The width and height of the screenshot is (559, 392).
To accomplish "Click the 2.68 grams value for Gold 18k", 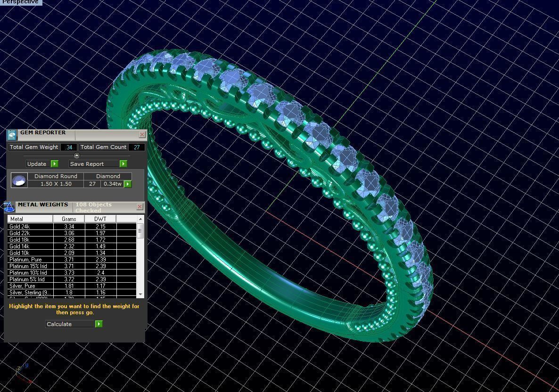I will [x=69, y=239].
